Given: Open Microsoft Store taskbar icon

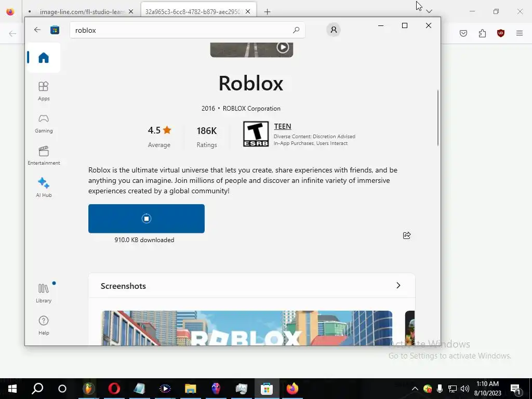Looking at the screenshot, I should tap(267, 389).
